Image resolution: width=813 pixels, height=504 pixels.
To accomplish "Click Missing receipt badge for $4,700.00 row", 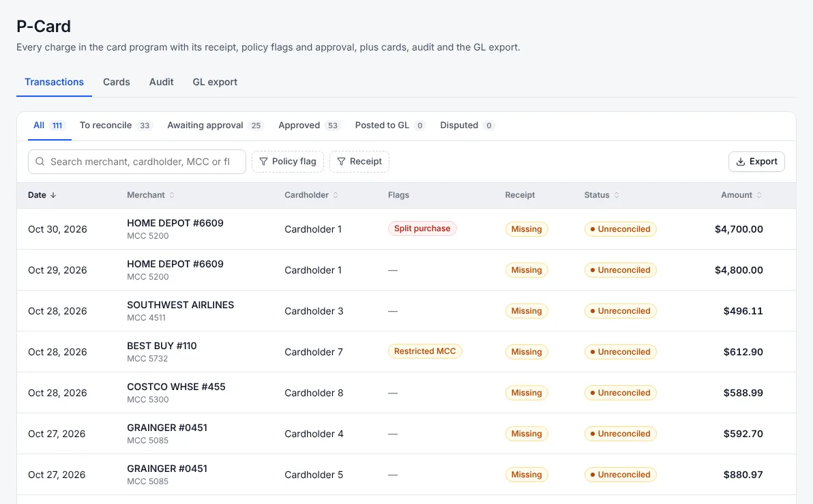I will (527, 229).
